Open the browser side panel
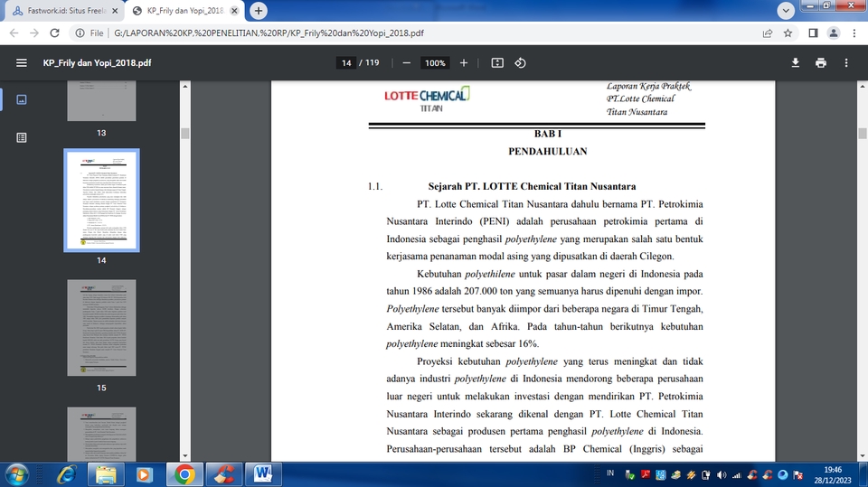Screen dimensions: 868x487 813,33
